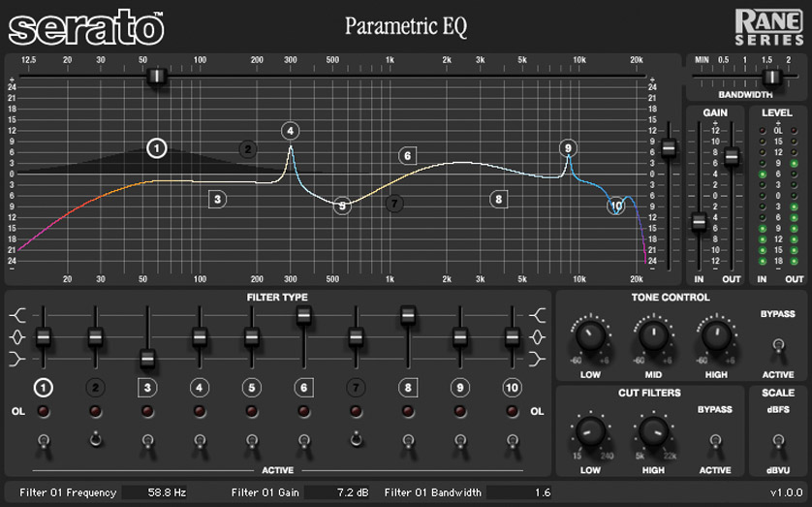Screen dimensions: 812x507
Task: Toggle the active switch for filter 7
Action: pyautogui.click(x=356, y=441)
